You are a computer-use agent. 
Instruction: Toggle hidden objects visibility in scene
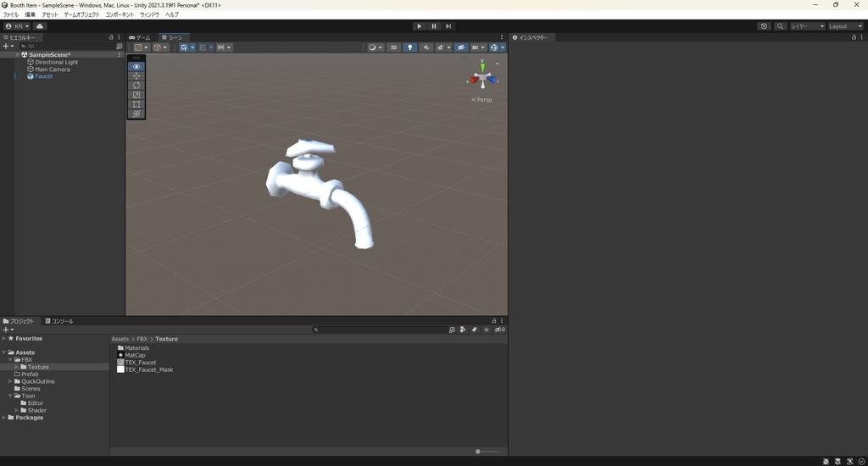[x=460, y=47]
